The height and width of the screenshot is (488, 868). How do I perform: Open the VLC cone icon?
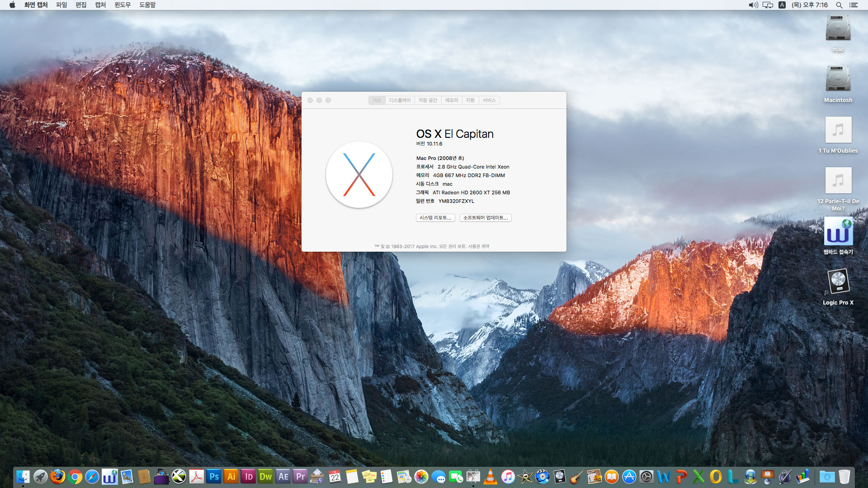(x=491, y=477)
